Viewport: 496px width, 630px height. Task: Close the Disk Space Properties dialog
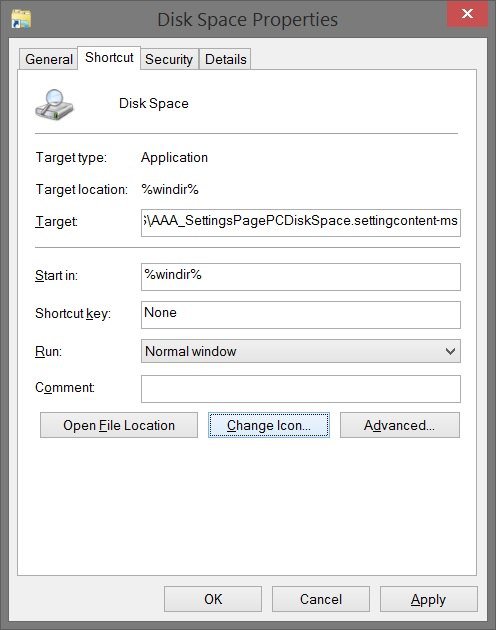point(467,14)
